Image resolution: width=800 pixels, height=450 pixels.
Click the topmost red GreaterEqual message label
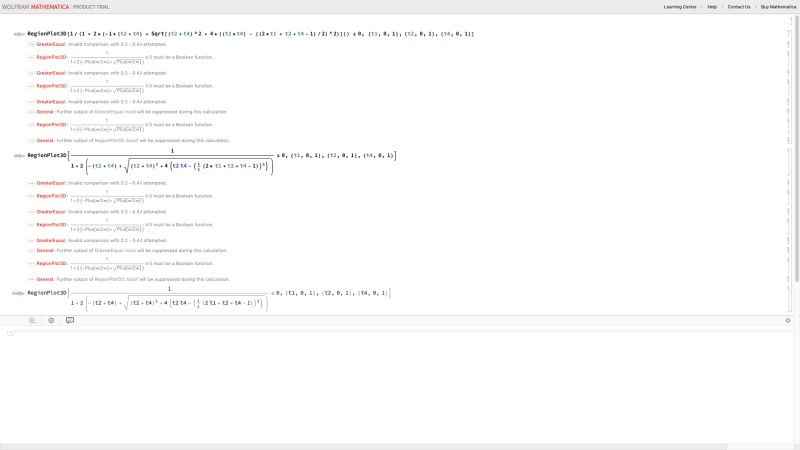coord(51,44)
